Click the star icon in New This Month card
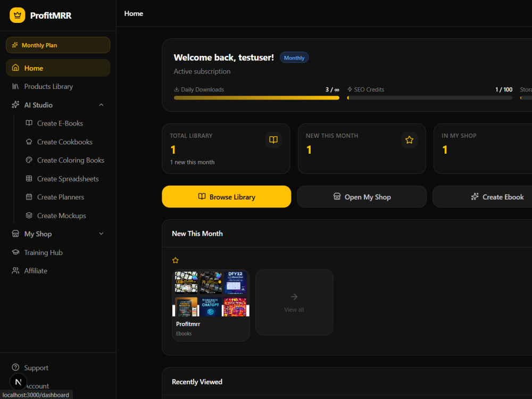Viewport: 532px width, 399px height. tap(409, 140)
